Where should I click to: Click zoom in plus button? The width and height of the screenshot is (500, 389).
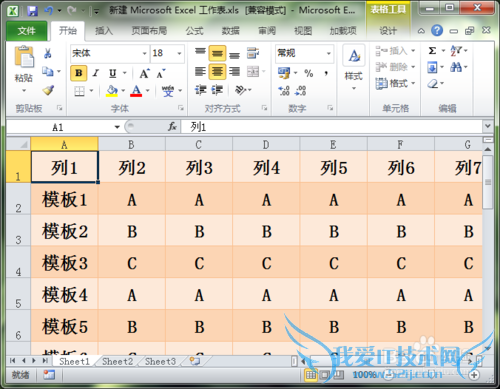coord(474,375)
